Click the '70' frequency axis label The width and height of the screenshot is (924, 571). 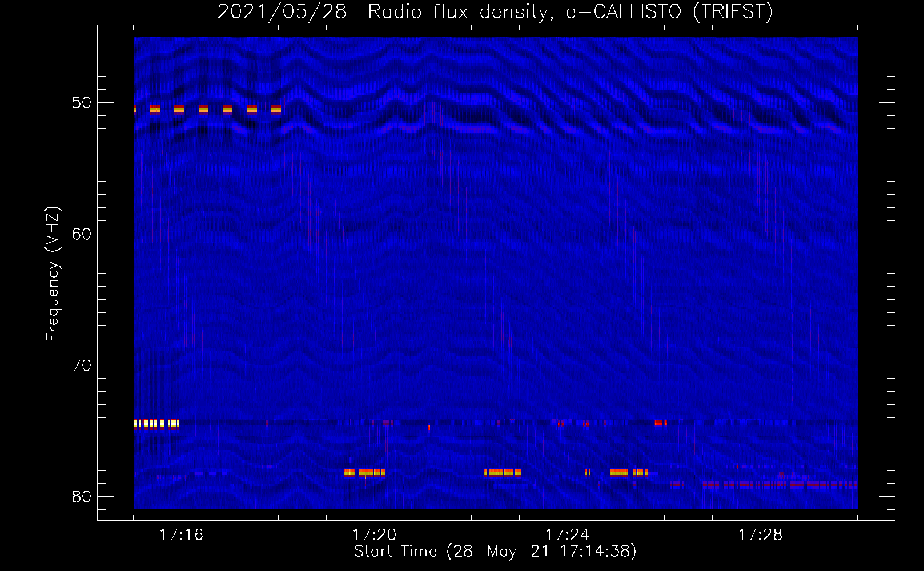(x=82, y=365)
